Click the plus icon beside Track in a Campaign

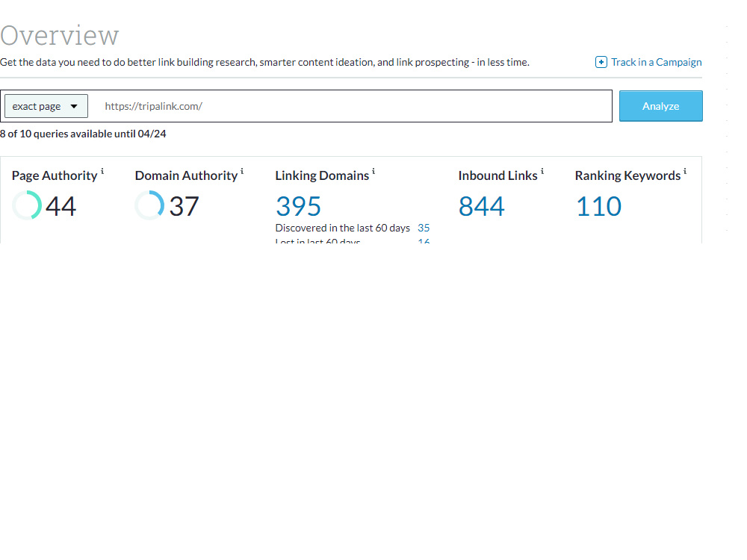601,62
